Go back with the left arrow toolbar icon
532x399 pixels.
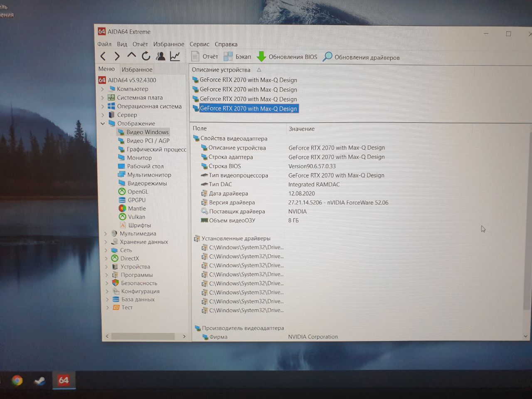[103, 56]
